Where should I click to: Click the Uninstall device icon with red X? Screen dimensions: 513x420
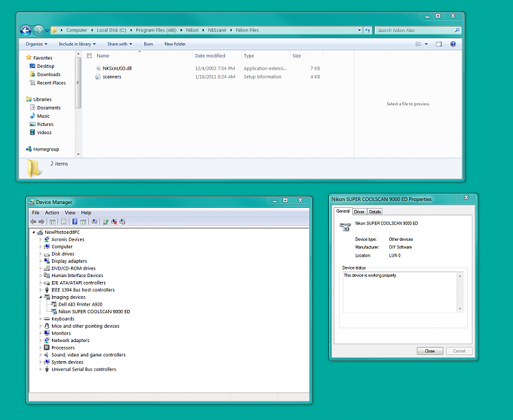click(114, 222)
